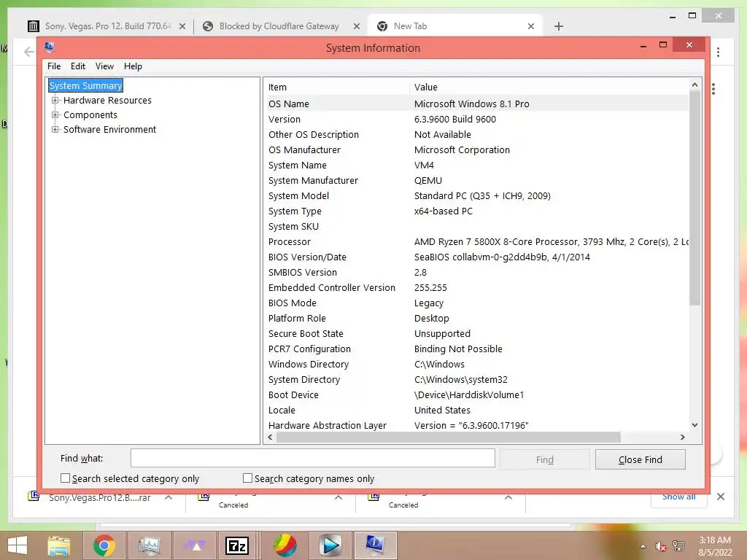Screen dimensions: 747x560
Task: Close Blocked by Cloudflare Gateway tab
Action: [356, 27]
